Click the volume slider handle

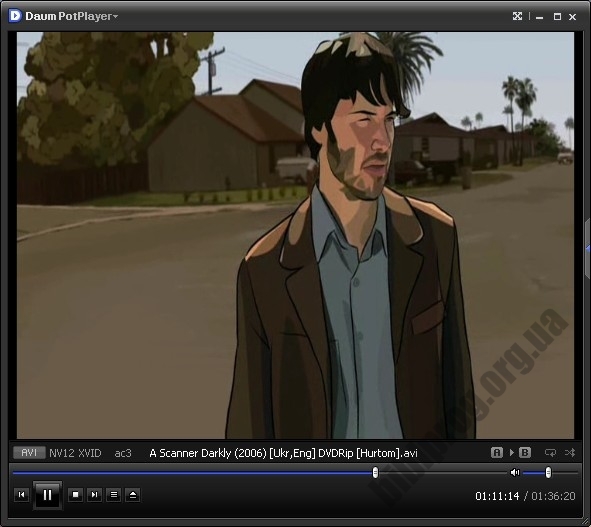click(548, 472)
